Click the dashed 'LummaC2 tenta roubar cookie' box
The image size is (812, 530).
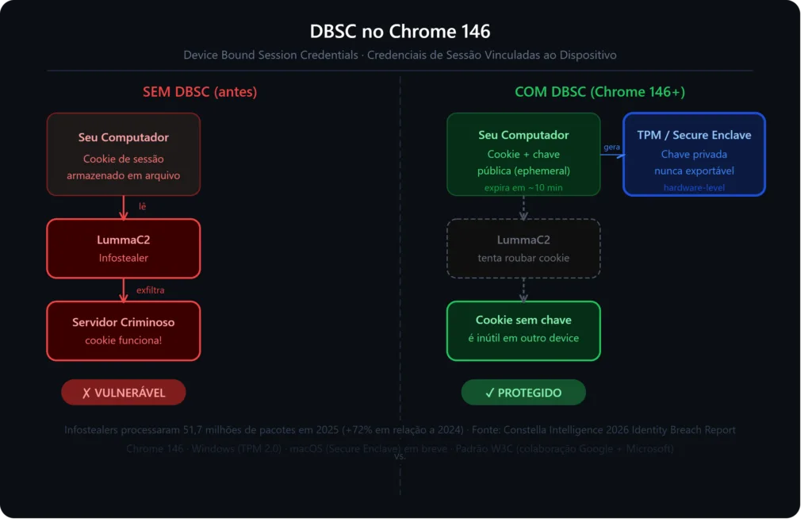pyautogui.click(x=523, y=248)
